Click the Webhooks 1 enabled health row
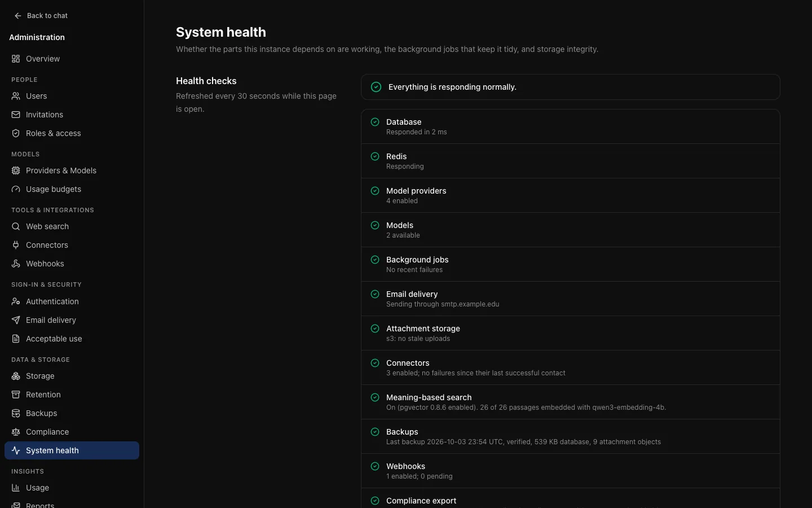 [x=571, y=471]
